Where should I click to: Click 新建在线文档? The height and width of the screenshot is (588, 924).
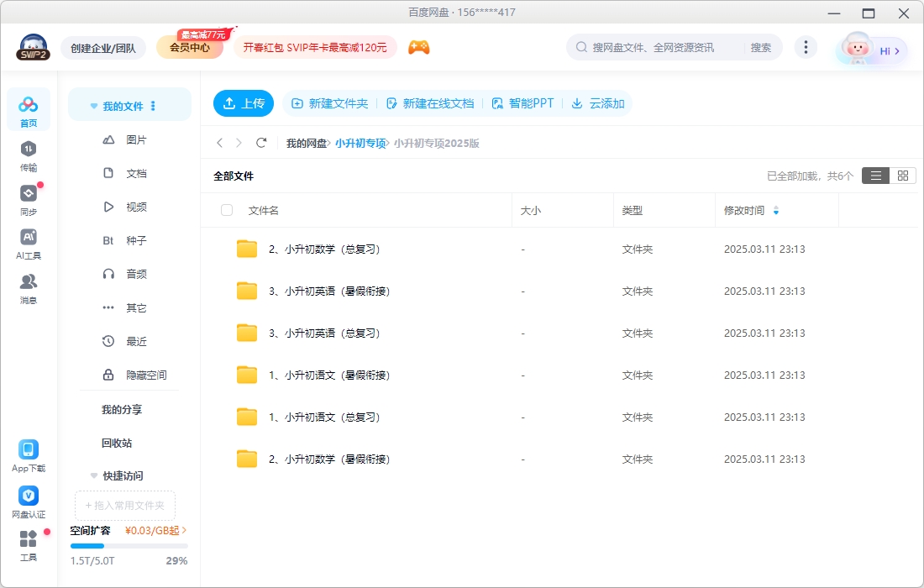pyautogui.click(x=430, y=103)
